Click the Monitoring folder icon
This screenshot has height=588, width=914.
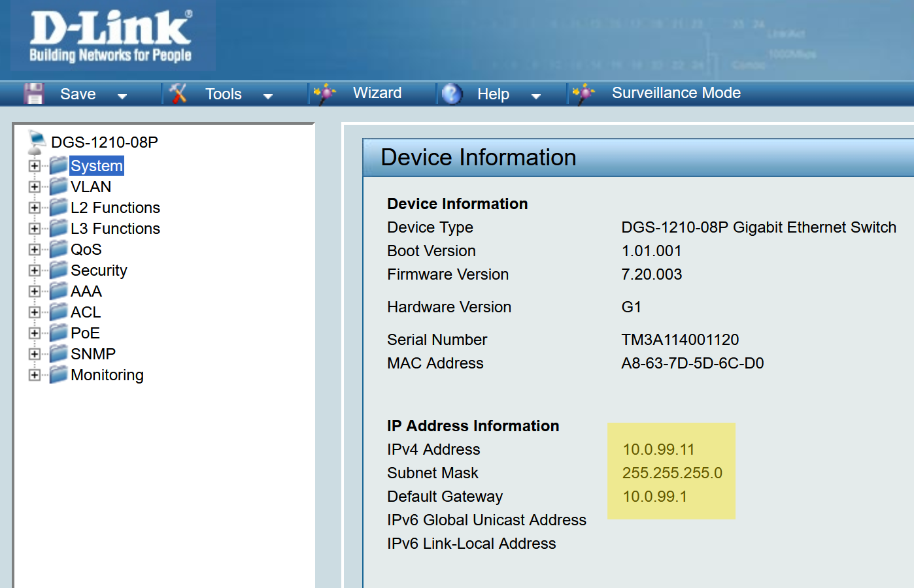(x=59, y=374)
